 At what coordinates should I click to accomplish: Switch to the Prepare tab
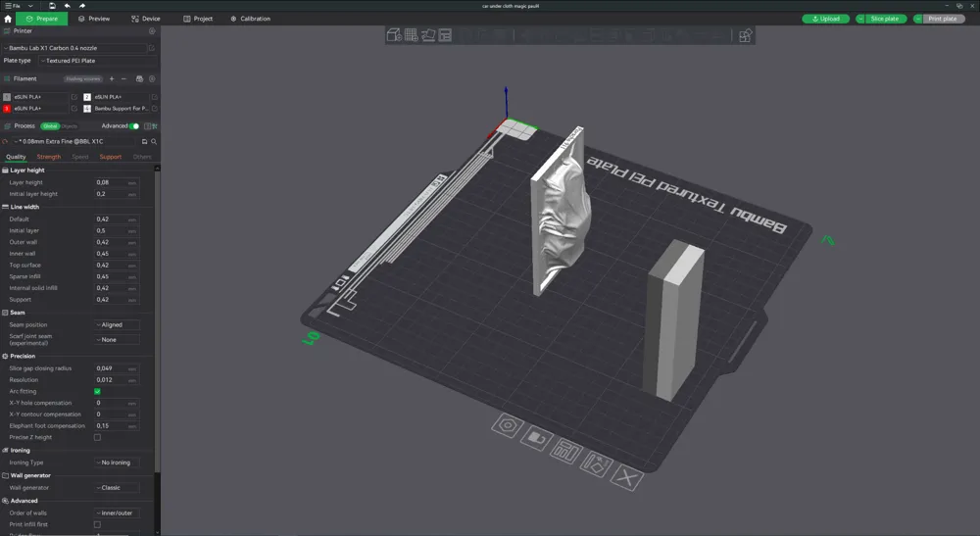42,19
